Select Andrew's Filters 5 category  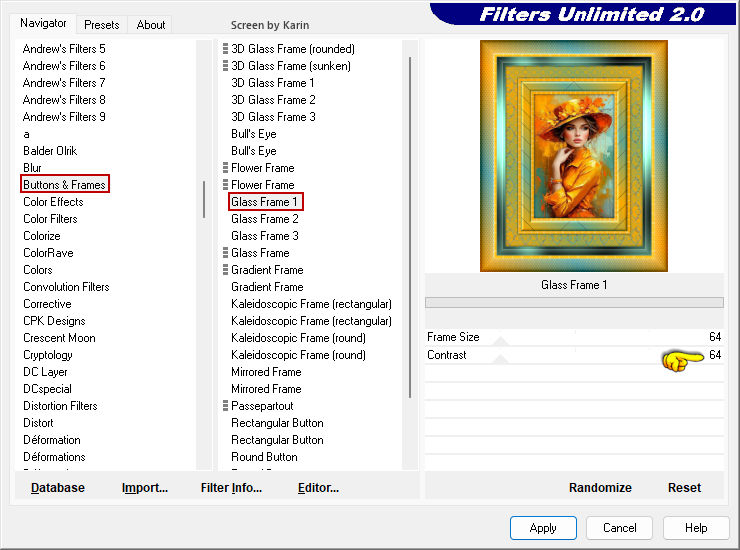64,49
